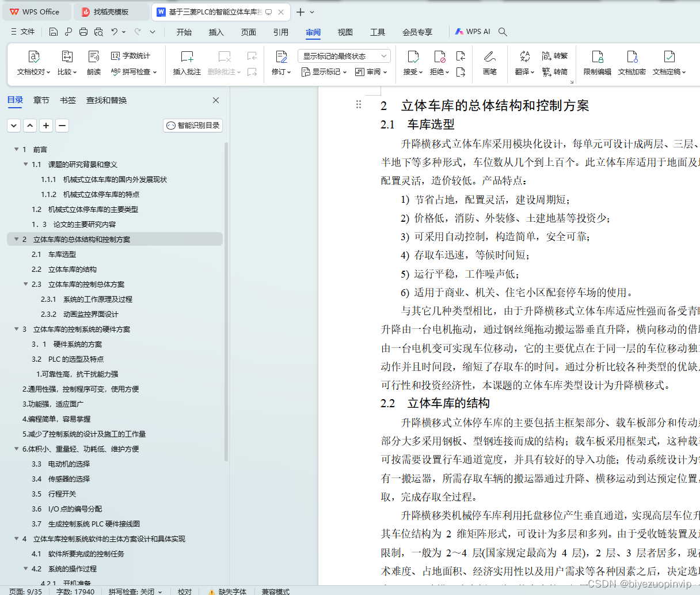Switch to the 引用 ribbon tab

281,32
